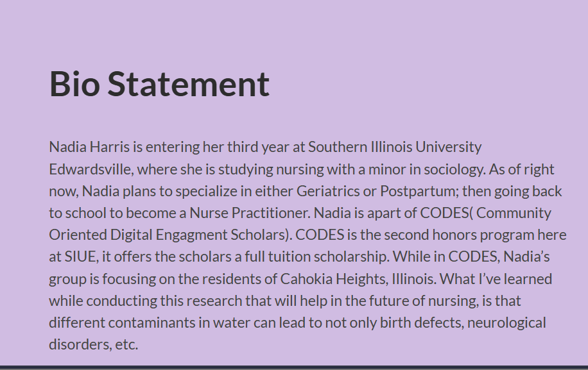Click the phrase Nurse Practitioner
Viewport: 588px width, 370px height.
click(250, 213)
